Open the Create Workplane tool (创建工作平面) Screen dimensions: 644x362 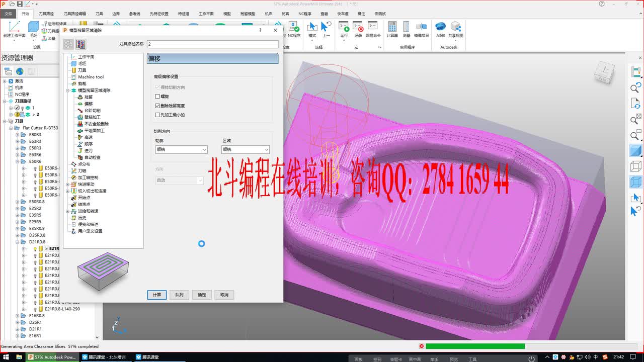(x=14, y=29)
